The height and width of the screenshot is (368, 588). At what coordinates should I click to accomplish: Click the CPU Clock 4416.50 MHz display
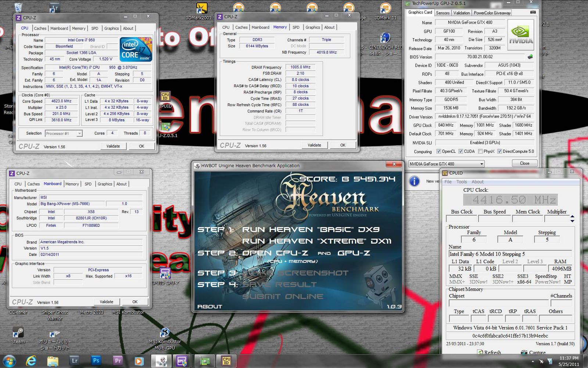[510, 200]
